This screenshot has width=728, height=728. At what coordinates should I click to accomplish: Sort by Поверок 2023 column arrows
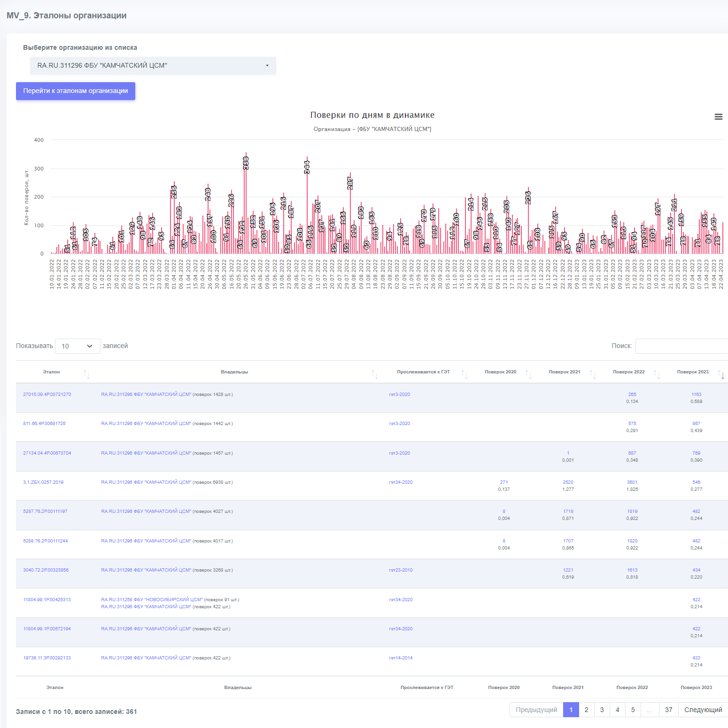(x=721, y=374)
